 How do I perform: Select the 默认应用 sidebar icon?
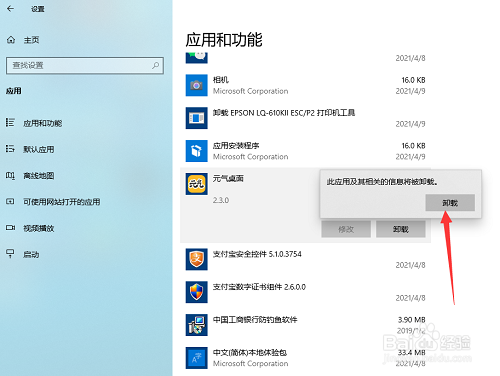[x=10, y=149]
